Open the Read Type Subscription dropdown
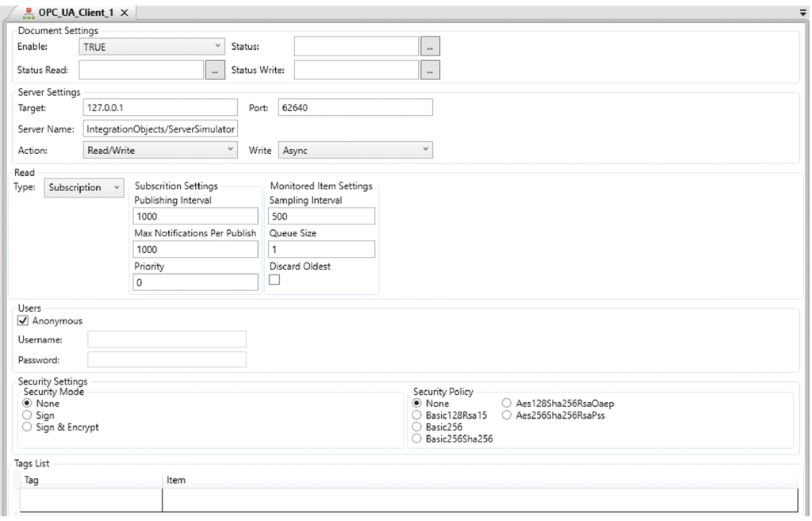 tap(84, 188)
